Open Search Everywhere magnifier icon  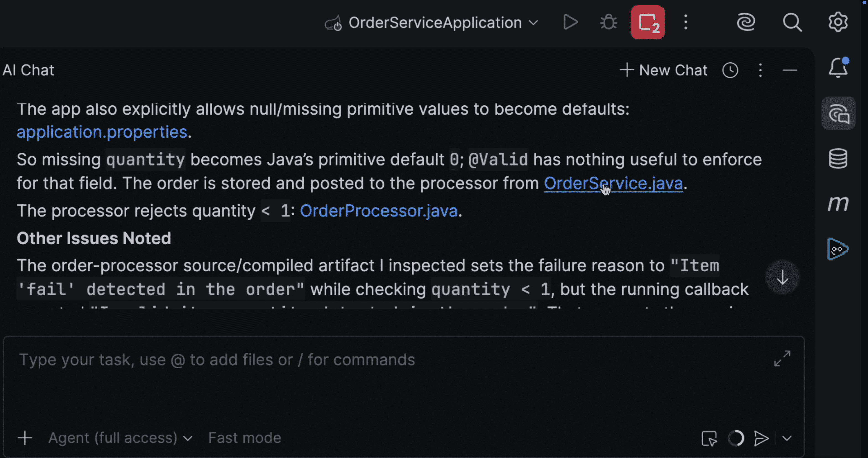pyautogui.click(x=792, y=22)
